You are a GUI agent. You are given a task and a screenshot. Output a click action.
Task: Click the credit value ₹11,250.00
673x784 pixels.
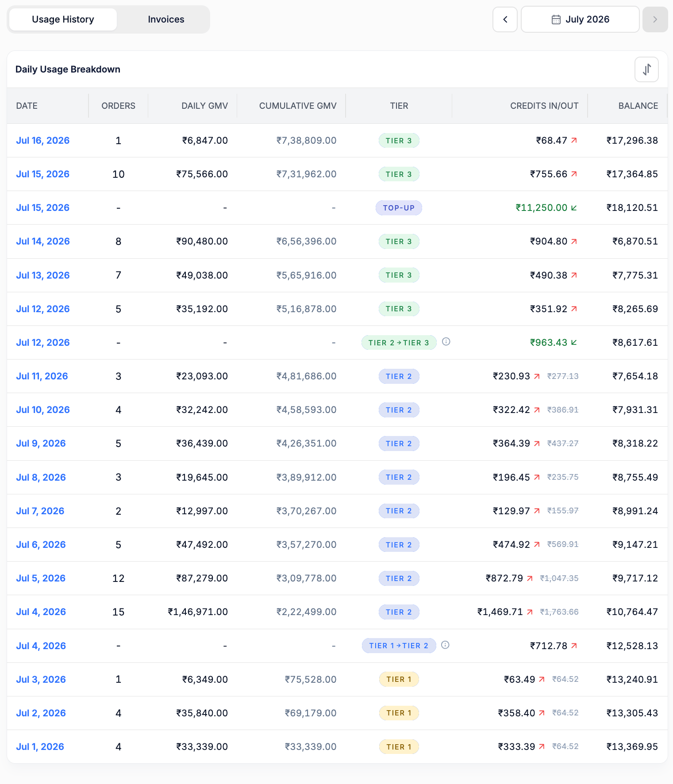point(542,208)
